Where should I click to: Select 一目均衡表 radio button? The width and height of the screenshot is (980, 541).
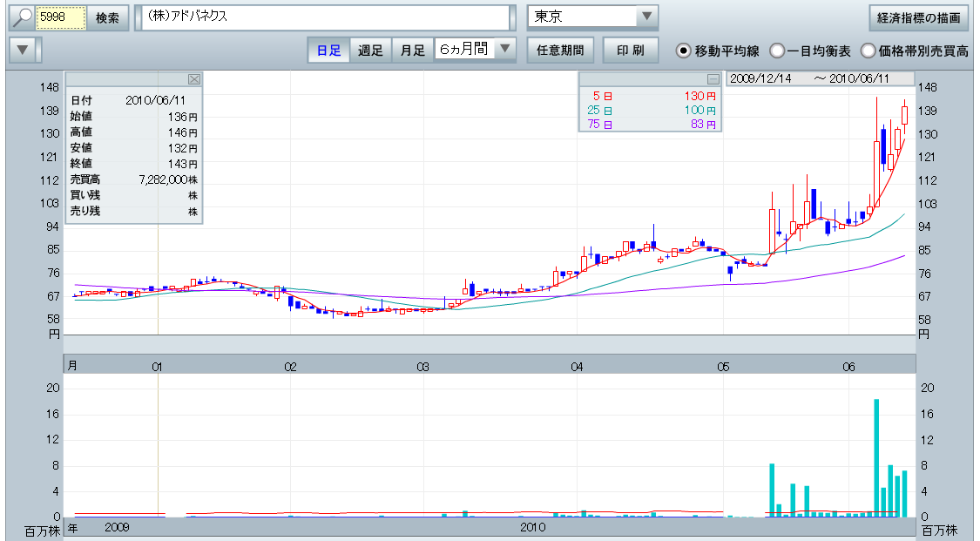click(x=777, y=51)
